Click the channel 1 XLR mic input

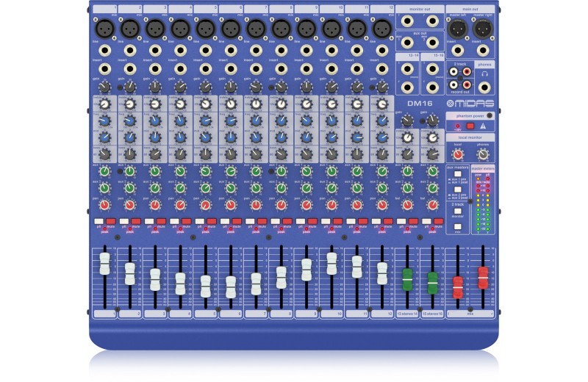pyautogui.click(x=104, y=29)
